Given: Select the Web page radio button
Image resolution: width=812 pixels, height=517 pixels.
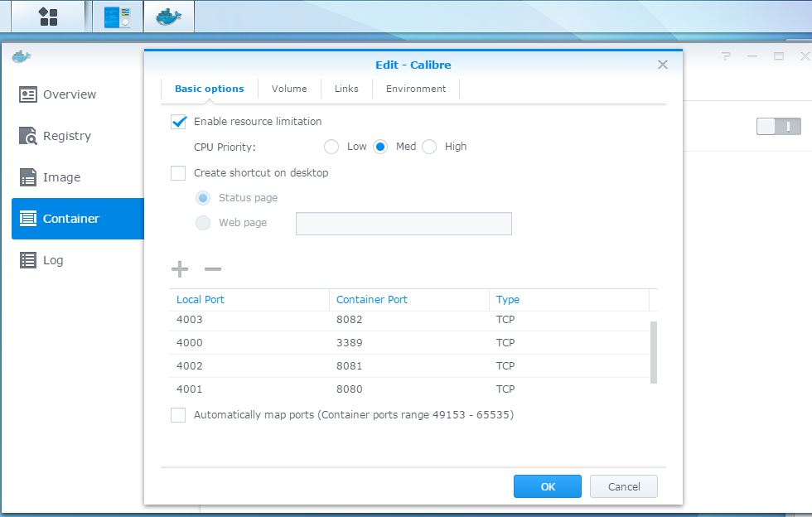Looking at the screenshot, I should pos(203,223).
